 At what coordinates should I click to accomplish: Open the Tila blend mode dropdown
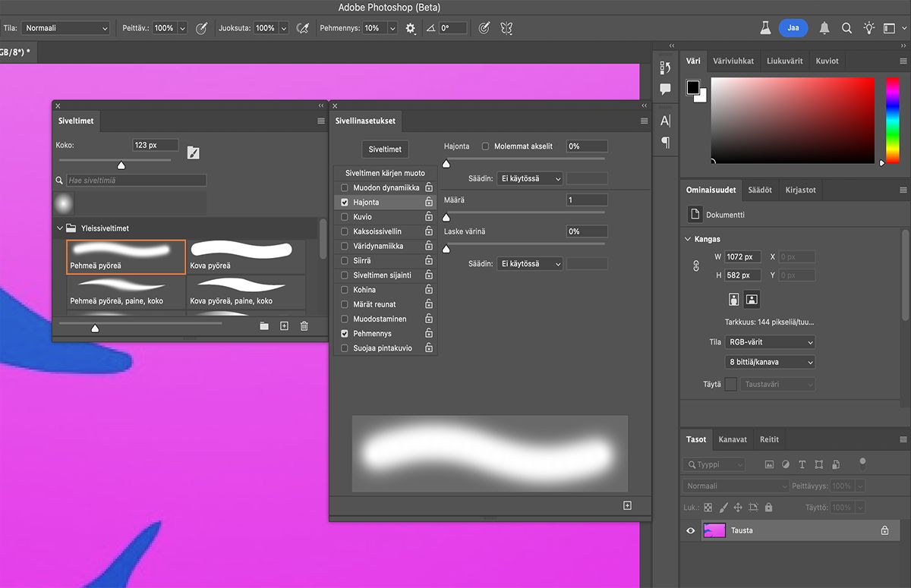coord(65,28)
